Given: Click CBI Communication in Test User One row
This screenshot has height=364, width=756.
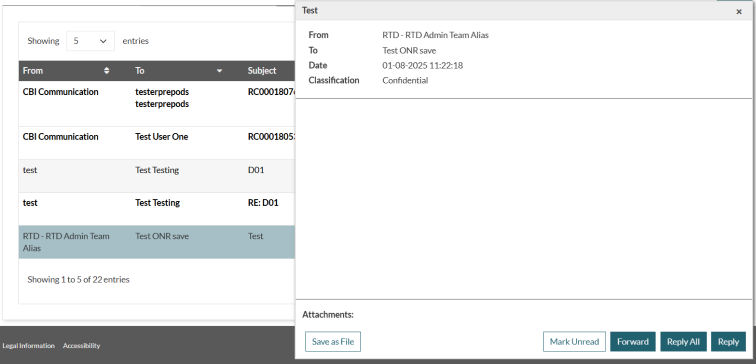Looking at the screenshot, I should pyautogui.click(x=61, y=137).
